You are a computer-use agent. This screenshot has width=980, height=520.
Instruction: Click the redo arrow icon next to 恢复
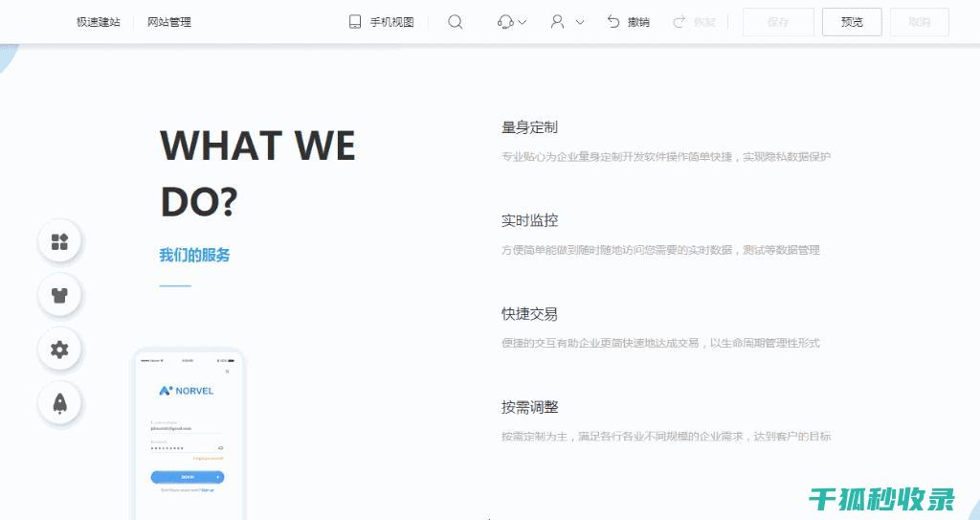tap(679, 22)
